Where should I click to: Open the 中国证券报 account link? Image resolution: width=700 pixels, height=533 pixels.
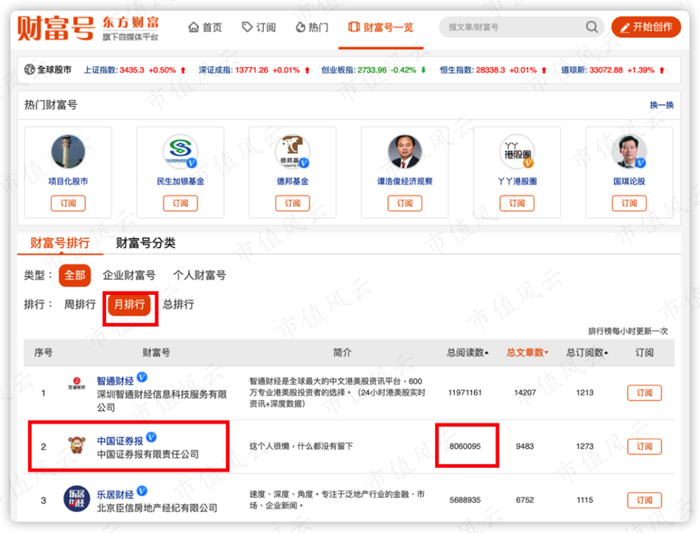click(x=120, y=441)
